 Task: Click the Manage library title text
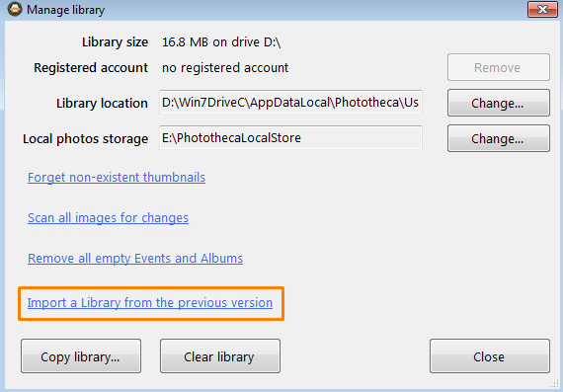pos(66,10)
